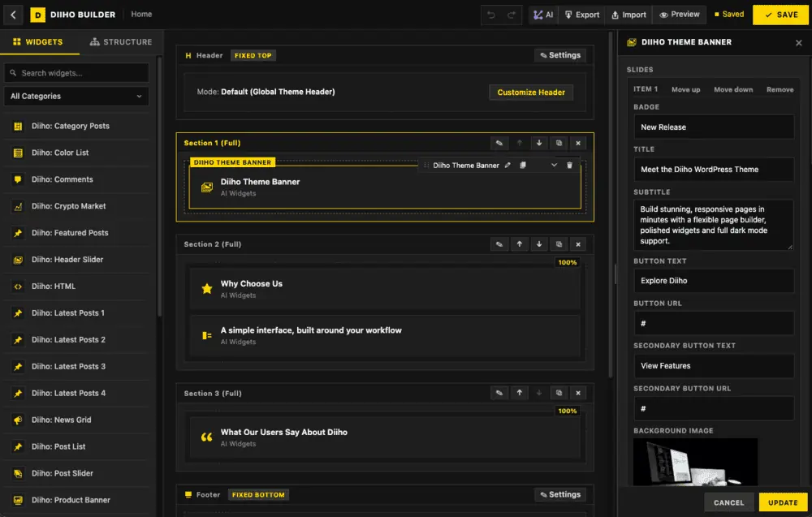Edit Section 1 with pencil icon
Viewport: 812px width, 517px height.
499,144
